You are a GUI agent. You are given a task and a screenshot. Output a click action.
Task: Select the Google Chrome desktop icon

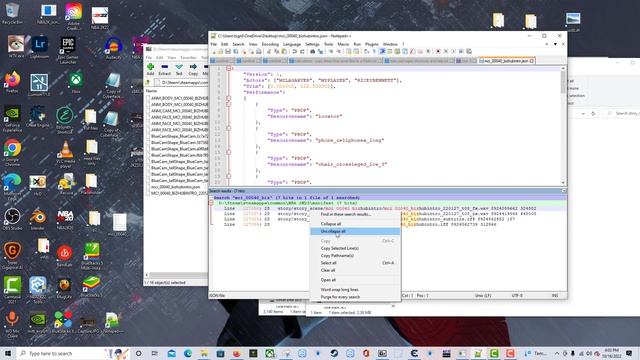[x=12, y=152]
